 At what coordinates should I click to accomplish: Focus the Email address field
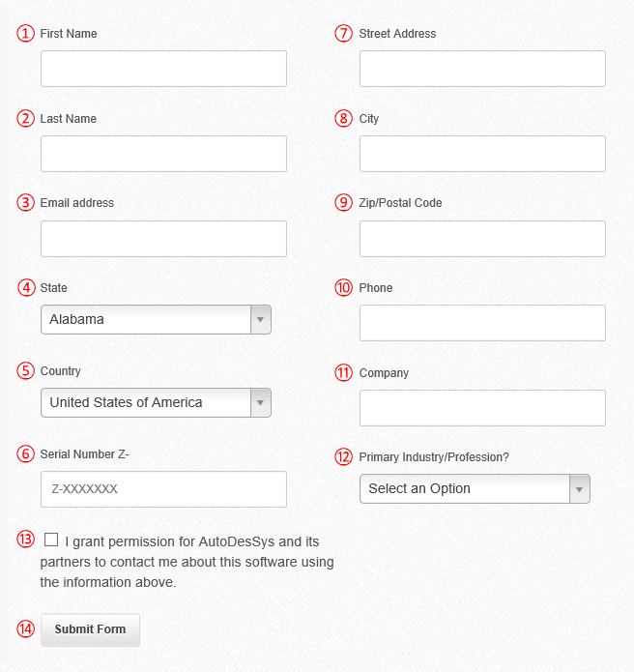click(x=163, y=239)
